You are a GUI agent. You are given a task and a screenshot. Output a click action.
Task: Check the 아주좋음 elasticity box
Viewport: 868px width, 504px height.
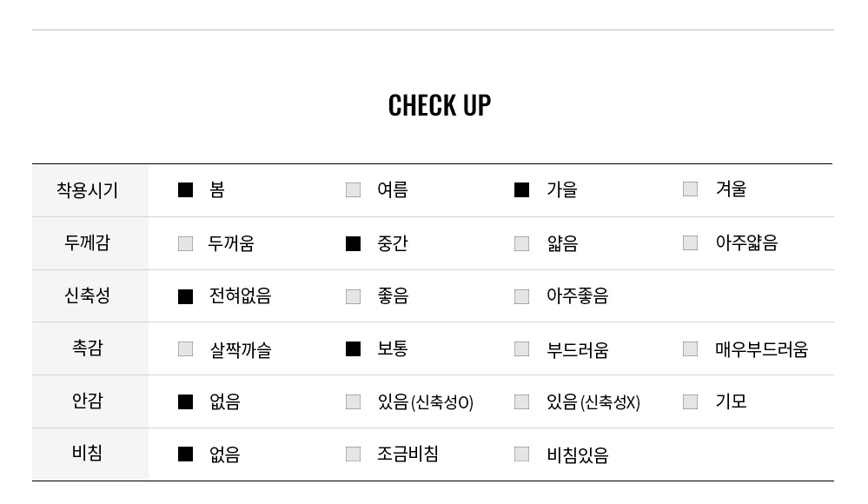pyautogui.click(x=521, y=296)
